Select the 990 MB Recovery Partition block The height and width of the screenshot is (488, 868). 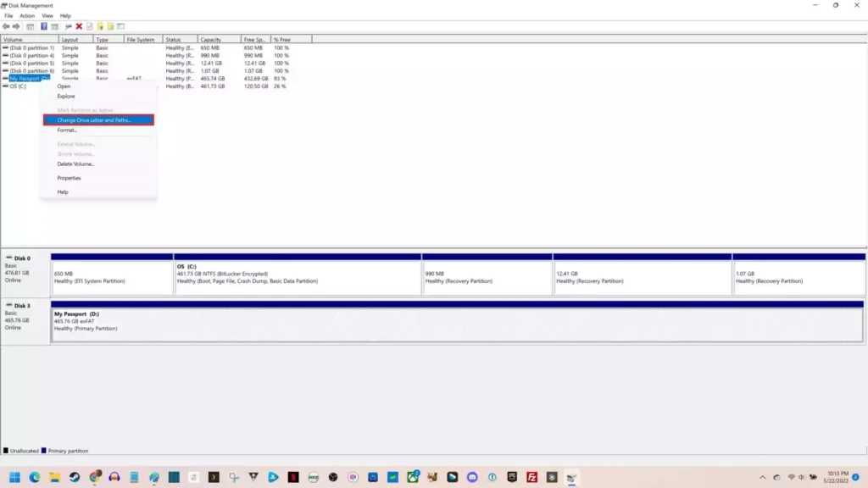tap(487, 274)
